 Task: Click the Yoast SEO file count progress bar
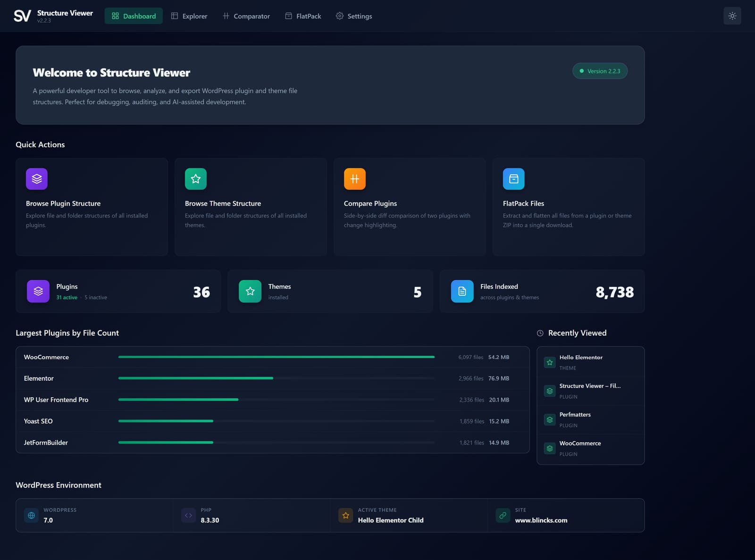(276, 421)
